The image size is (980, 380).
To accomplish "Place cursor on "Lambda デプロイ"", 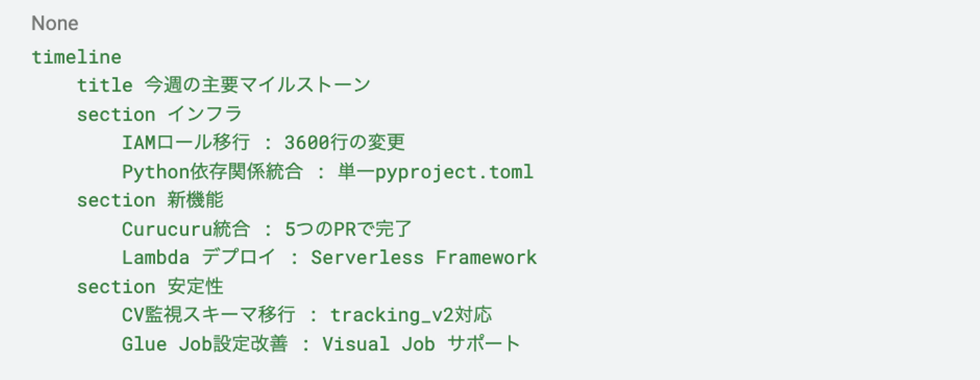I will (199, 257).
